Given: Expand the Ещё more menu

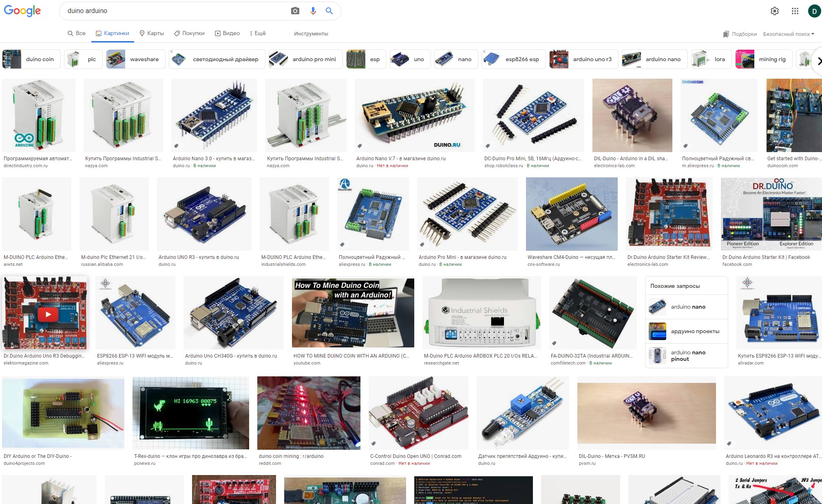Looking at the screenshot, I should [x=258, y=33].
